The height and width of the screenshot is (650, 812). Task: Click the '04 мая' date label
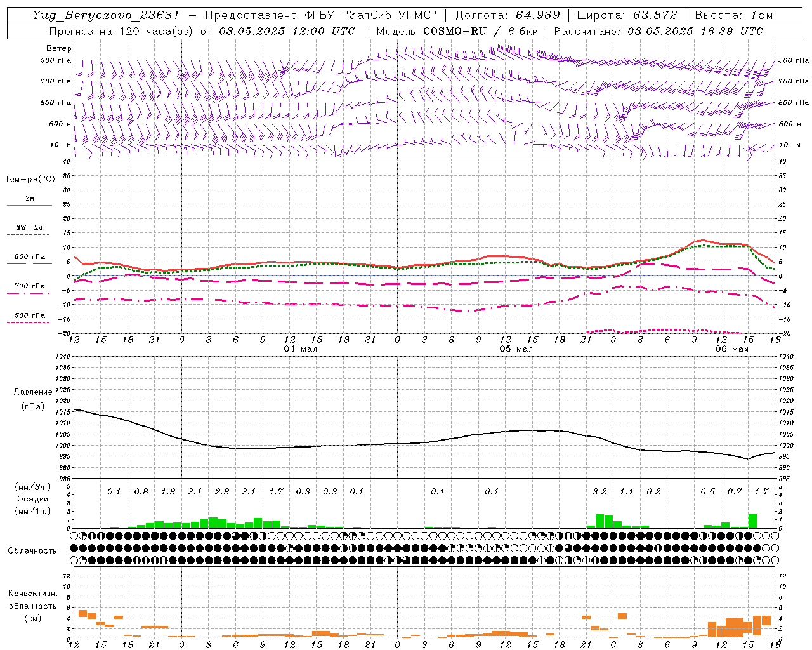tap(300, 349)
